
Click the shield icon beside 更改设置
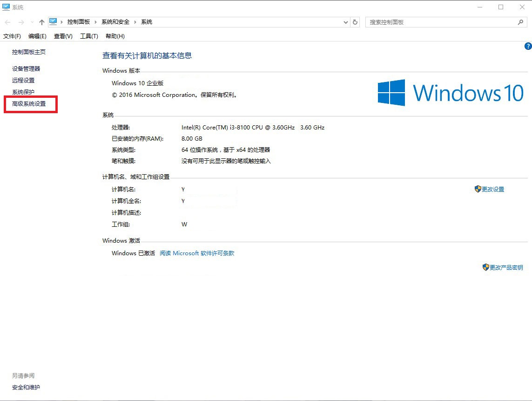(x=478, y=189)
